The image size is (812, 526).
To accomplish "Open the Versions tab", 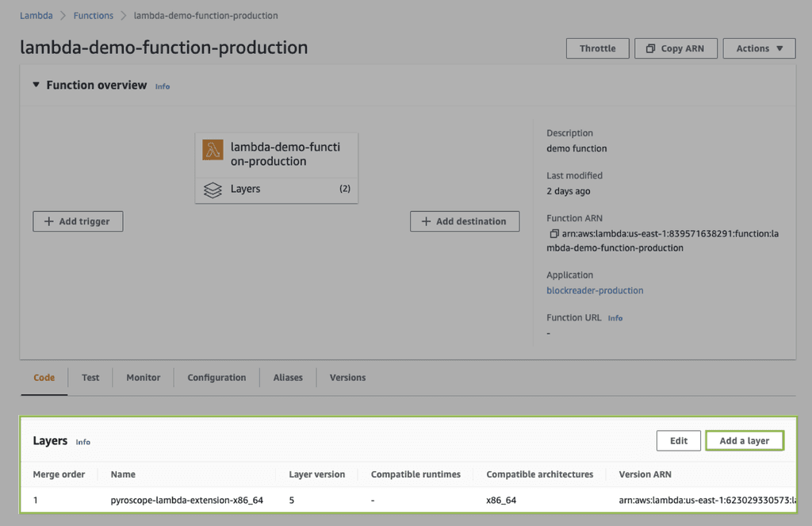I will click(347, 378).
